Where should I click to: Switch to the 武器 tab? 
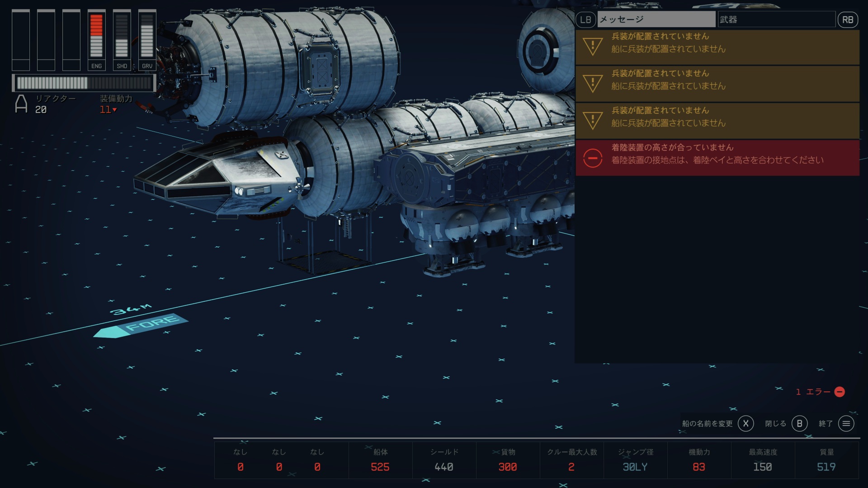click(776, 19)
